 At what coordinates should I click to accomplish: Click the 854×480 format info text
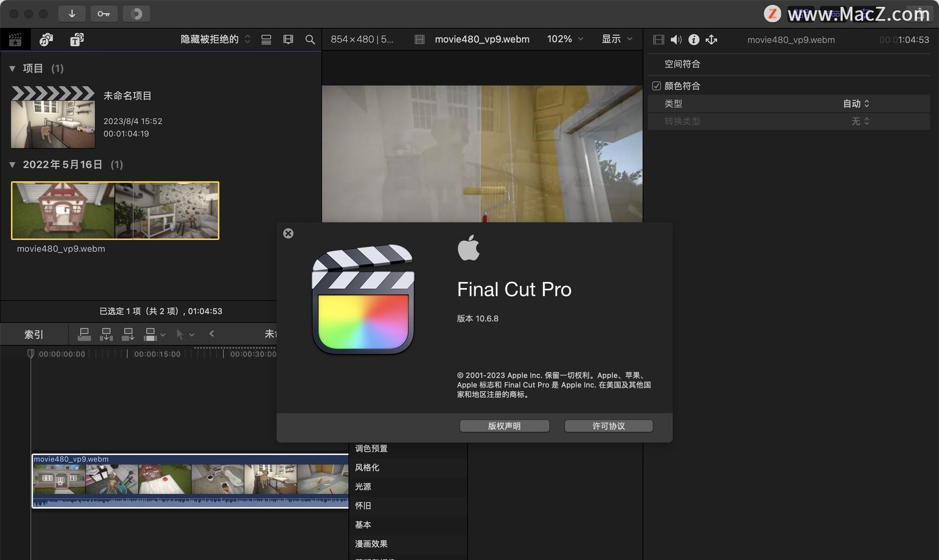(362, 39)
